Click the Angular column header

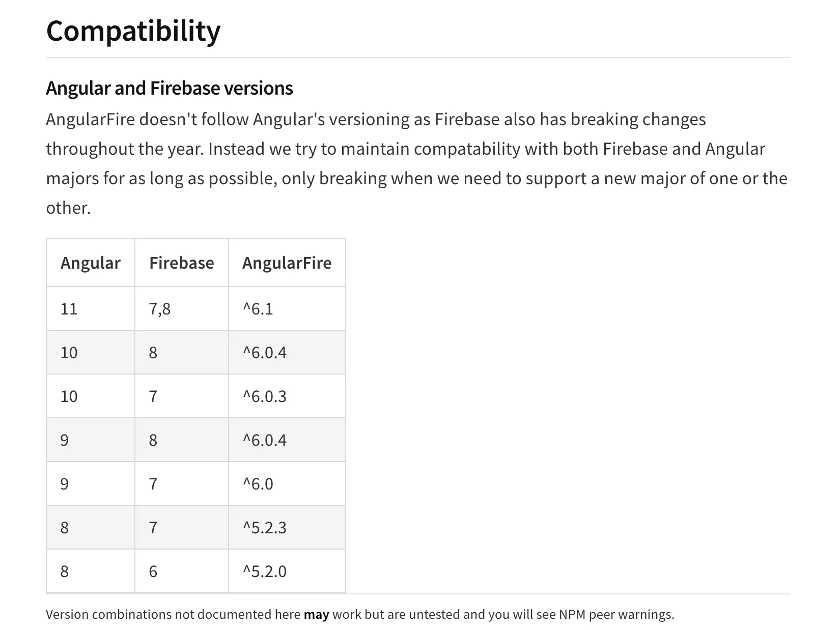[90, 263]
